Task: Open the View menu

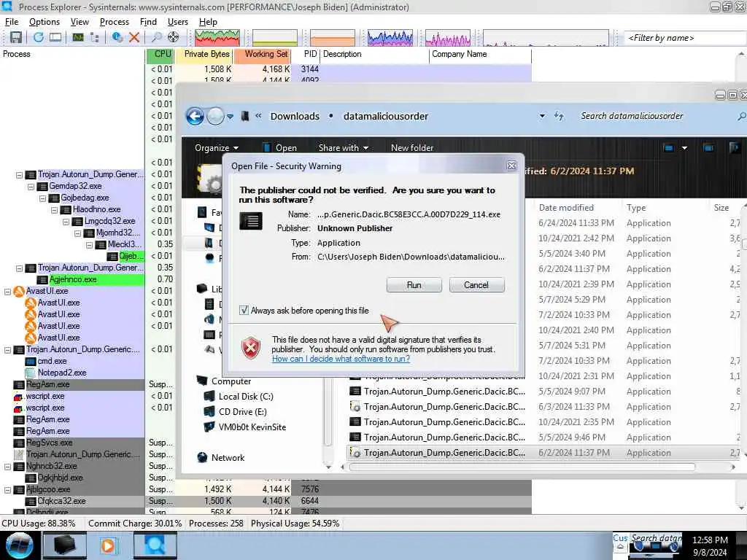Action: tap(80, 22)
